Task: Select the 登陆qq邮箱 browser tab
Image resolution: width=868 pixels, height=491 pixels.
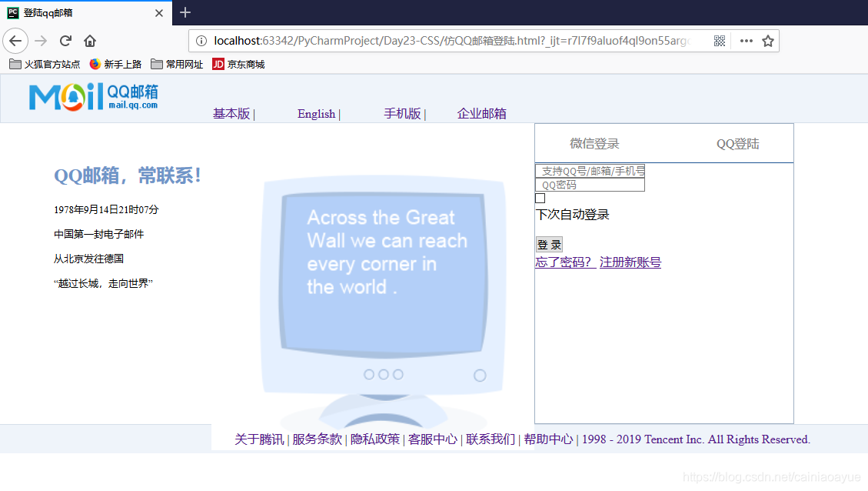Action: 86,13
